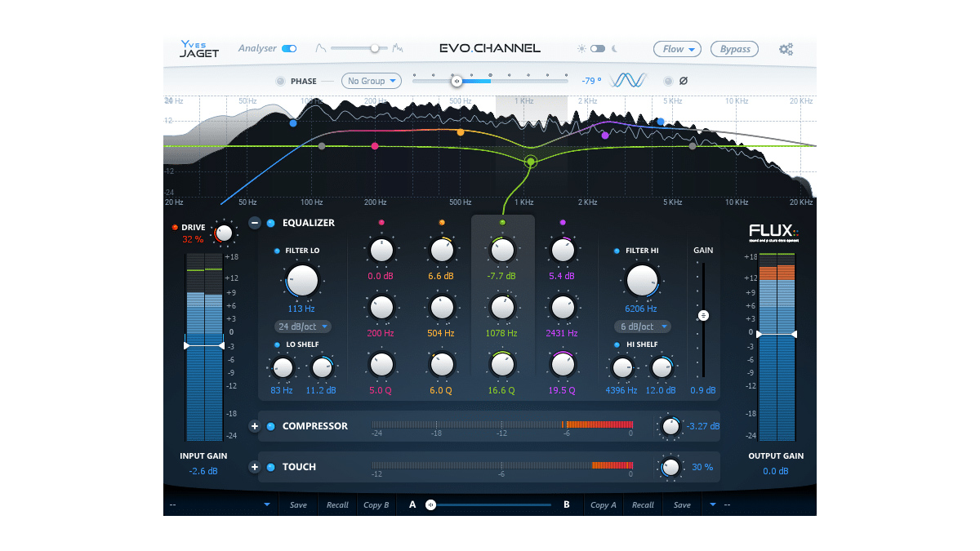
Task: Open the settings gears icon top right
Action: coord(786,49)
